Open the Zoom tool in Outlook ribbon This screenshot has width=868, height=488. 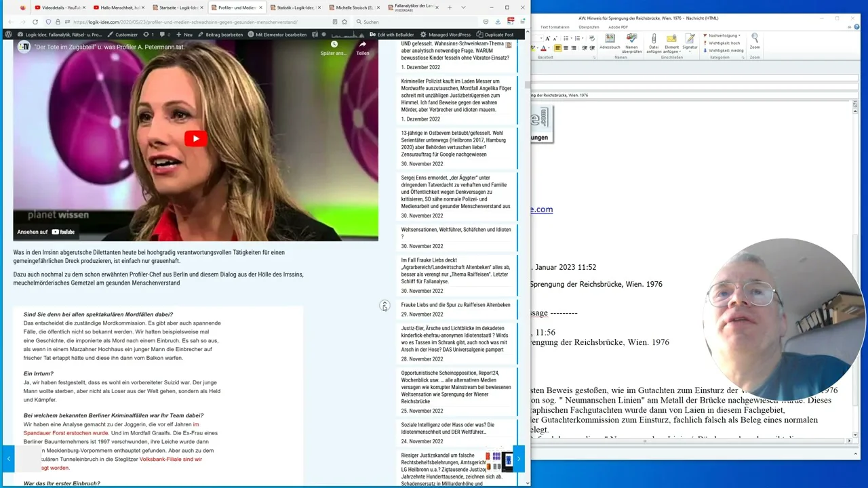pyautogui.click(x=755, y=41)
